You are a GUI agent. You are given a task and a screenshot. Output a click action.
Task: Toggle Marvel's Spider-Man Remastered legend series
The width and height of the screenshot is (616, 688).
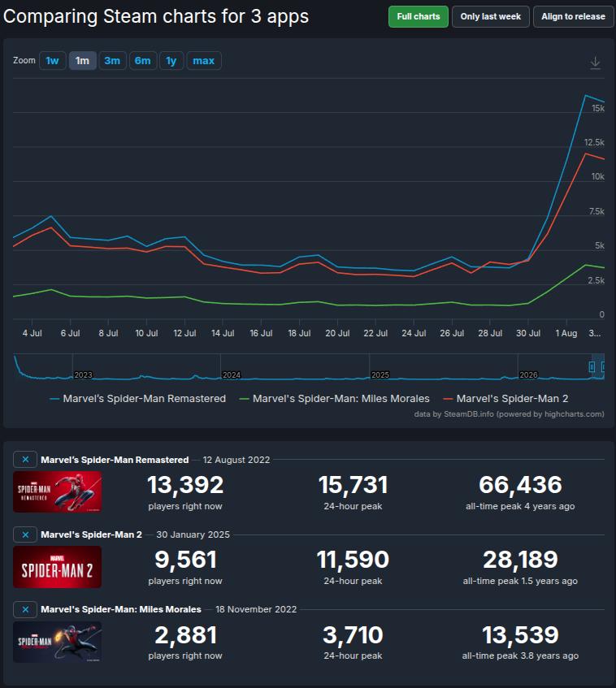138,398
